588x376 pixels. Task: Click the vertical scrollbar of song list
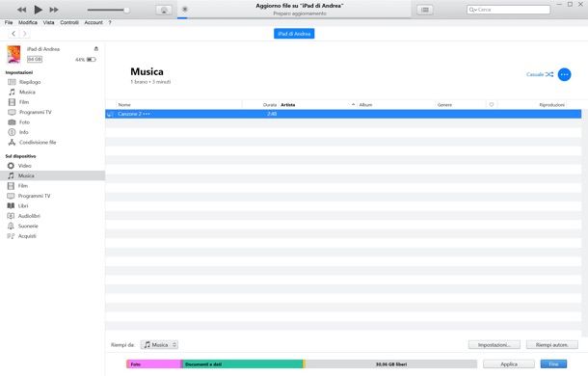584,222
